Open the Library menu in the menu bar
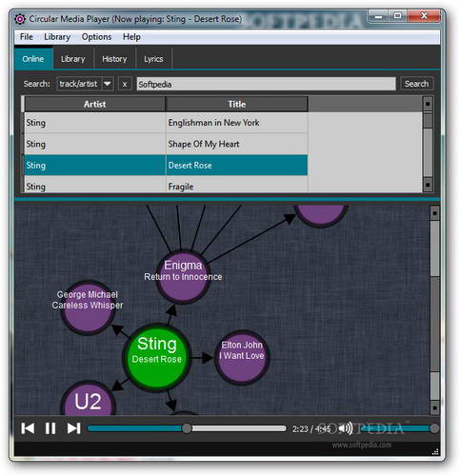 tap(57, 37)
